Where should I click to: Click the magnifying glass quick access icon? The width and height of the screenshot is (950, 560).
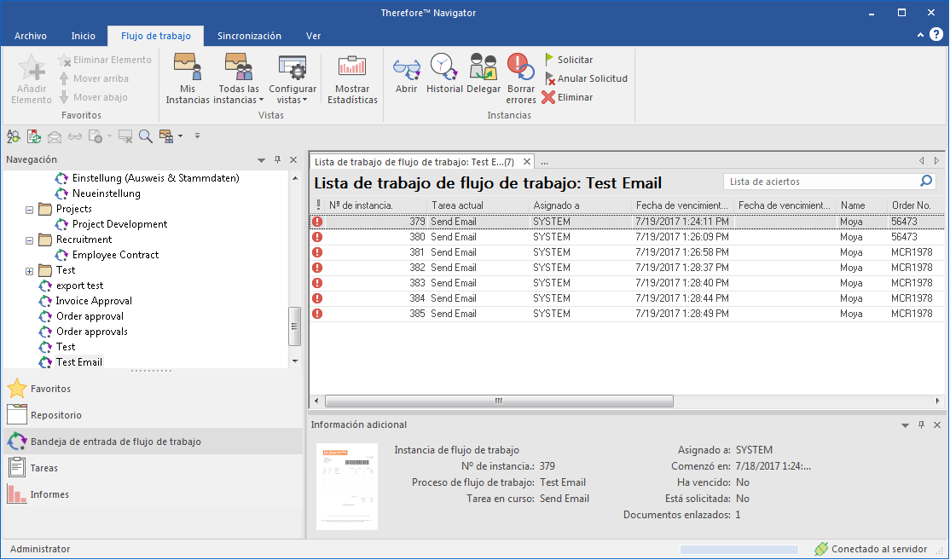pyautogui.click(x=146, y=136)
